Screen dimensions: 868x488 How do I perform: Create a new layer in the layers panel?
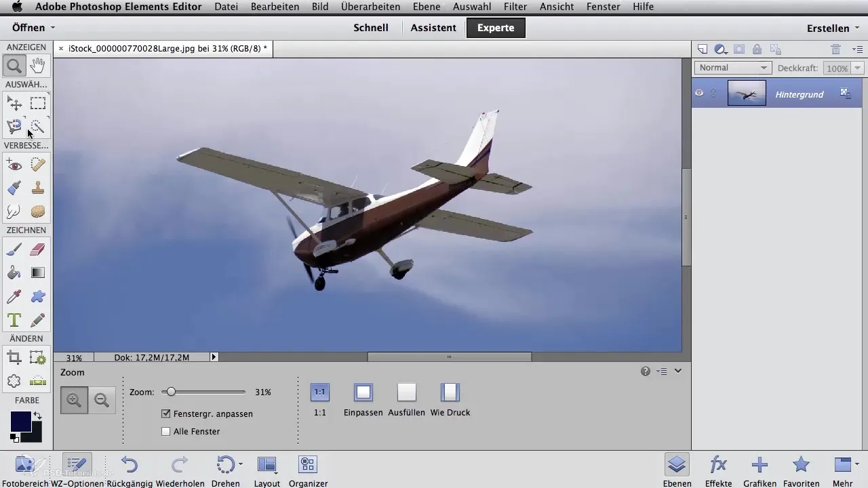click(703, 49)
